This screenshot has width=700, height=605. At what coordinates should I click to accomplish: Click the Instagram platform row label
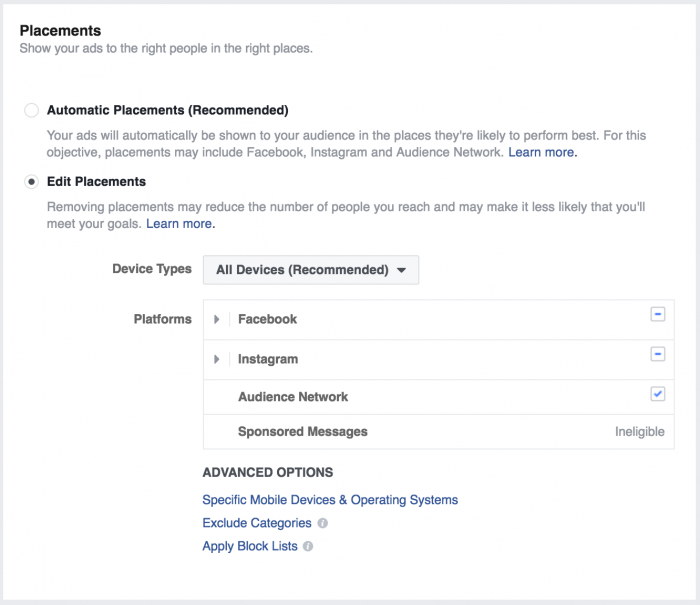tap(268, 359)
